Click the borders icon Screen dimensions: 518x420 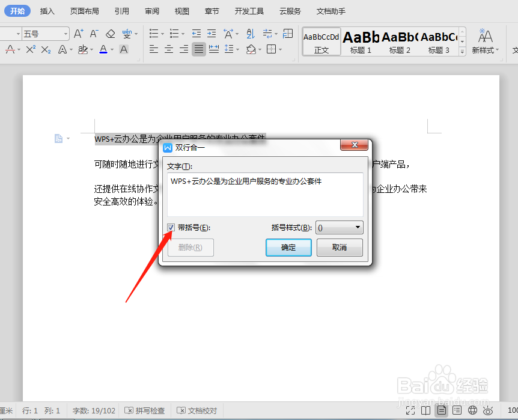(x=271, y=49)
